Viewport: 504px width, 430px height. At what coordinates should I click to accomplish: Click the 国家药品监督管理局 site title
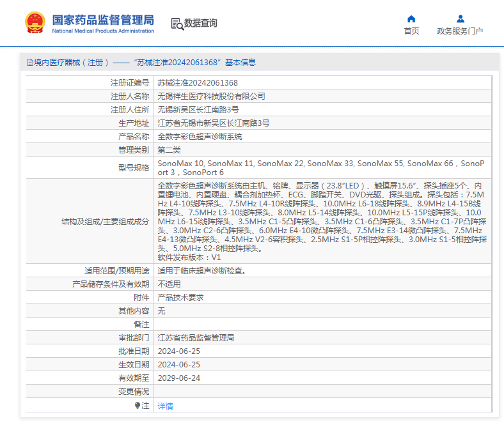coord(102,20)
